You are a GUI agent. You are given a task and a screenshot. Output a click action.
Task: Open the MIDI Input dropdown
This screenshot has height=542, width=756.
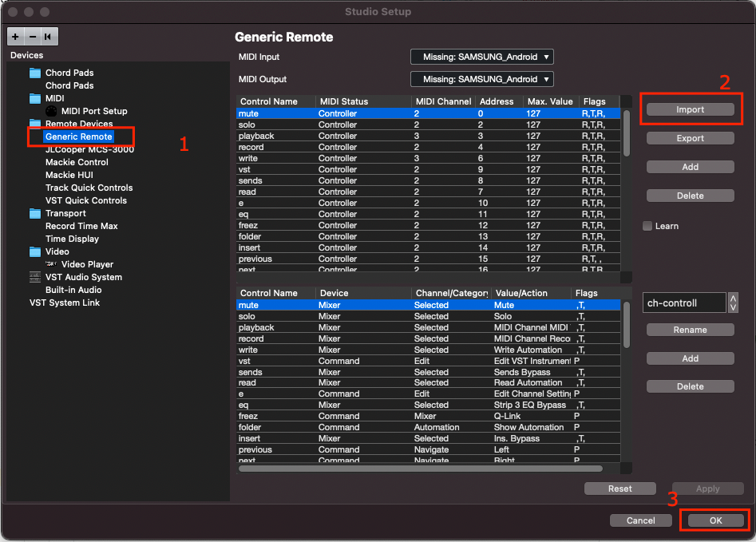[481, 57]
